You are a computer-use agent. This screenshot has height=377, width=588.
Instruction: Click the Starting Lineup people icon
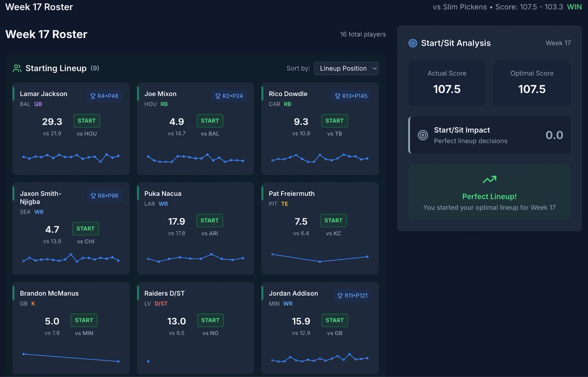tap(17, 69)
